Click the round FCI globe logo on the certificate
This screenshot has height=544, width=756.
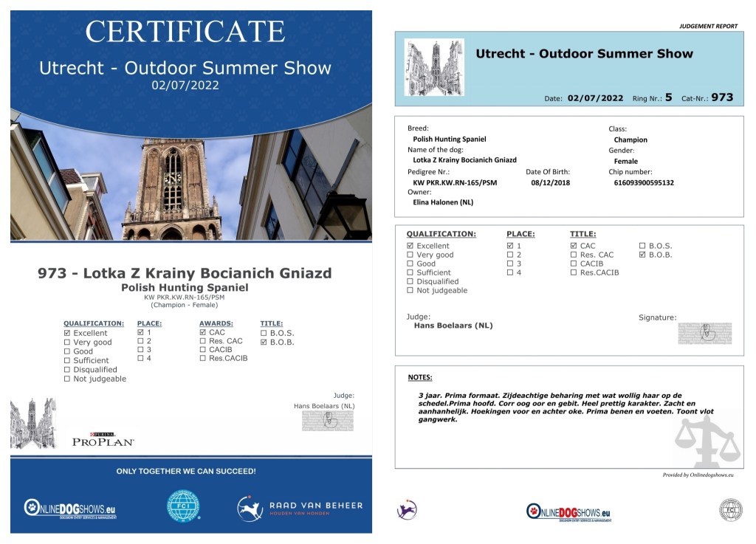(184, 507)
